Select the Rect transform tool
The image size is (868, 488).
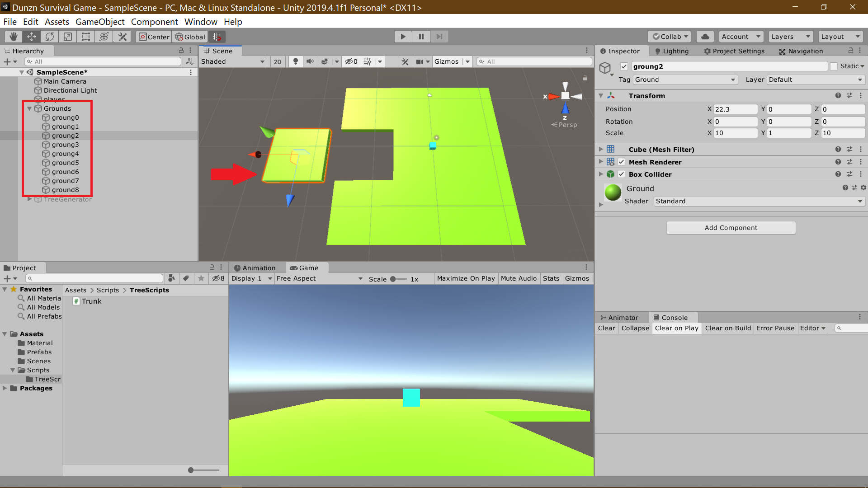(x=85, y=37)
